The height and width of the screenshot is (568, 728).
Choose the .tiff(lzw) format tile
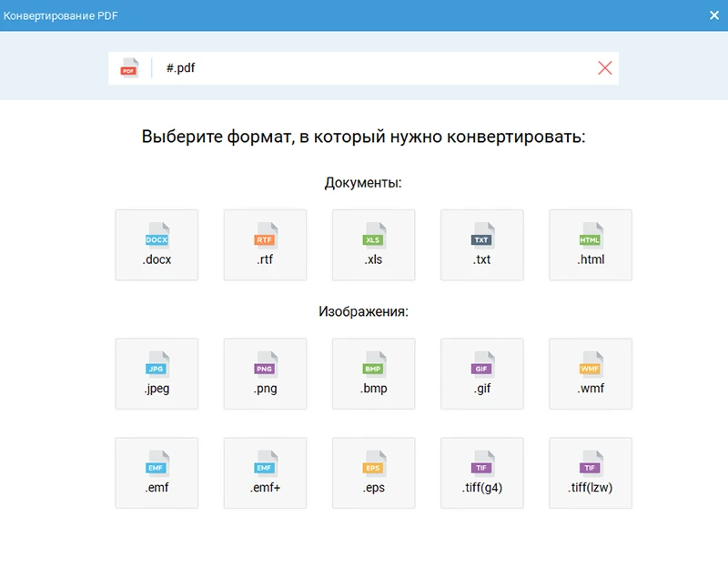click(591, 472)
